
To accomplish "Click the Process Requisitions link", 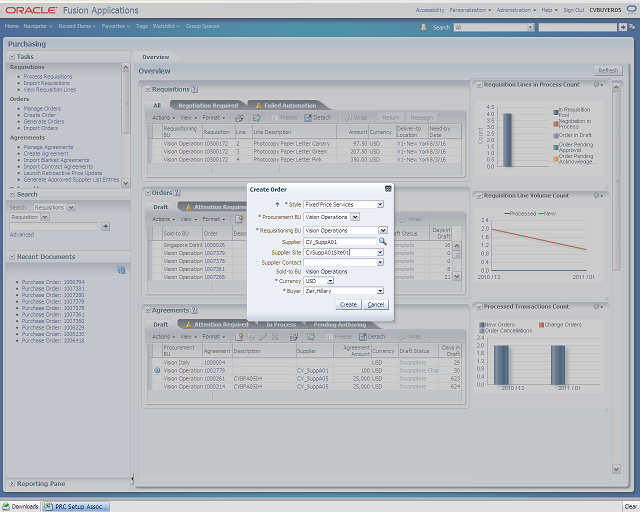I will click(x=48, y=76).
